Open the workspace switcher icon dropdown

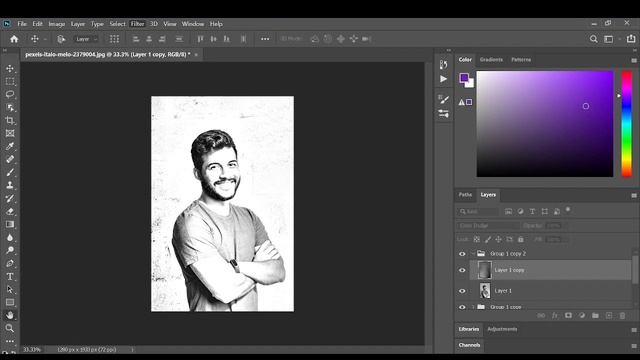click(x=611, y=39)
